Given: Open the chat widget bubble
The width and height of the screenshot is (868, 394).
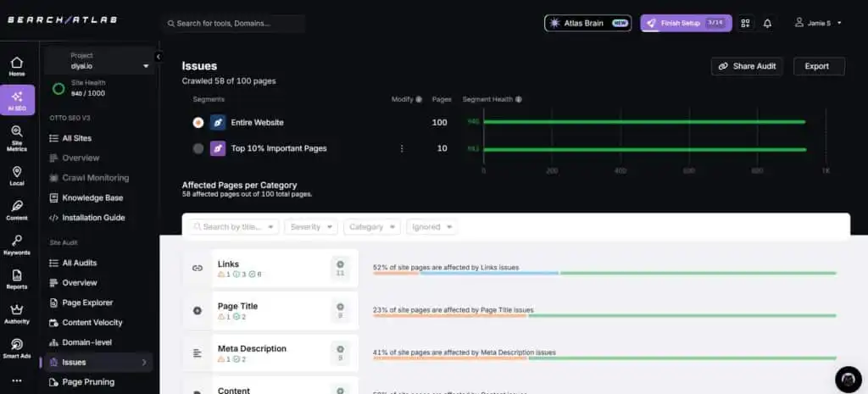Looking at the screenshot, I should point(848,380).
